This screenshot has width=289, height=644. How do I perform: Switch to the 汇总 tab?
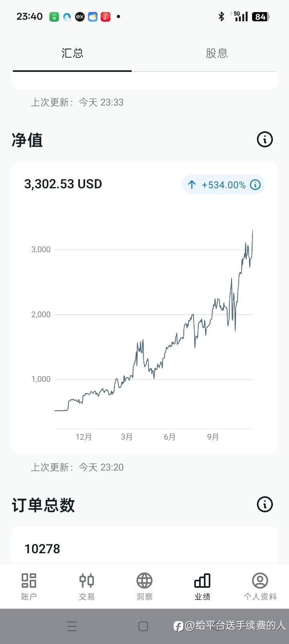point(72,53)
